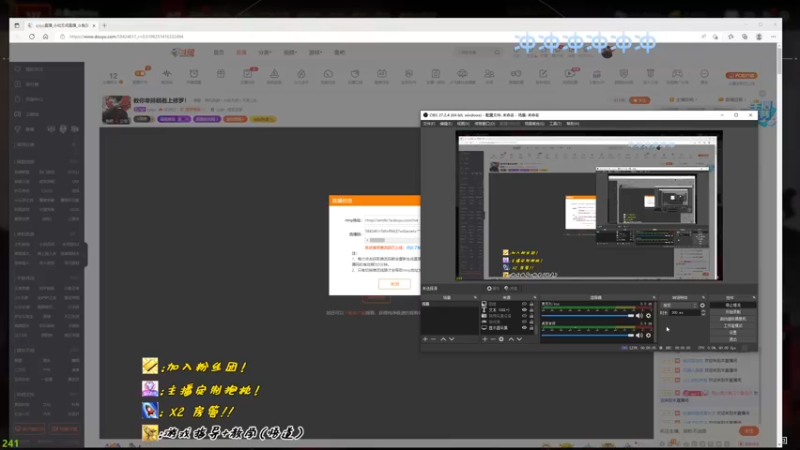Image resolution: width=800 pixels, height=450 pixels.
Task: Add a new source with OBS plus icon
Action: point(485,339)
